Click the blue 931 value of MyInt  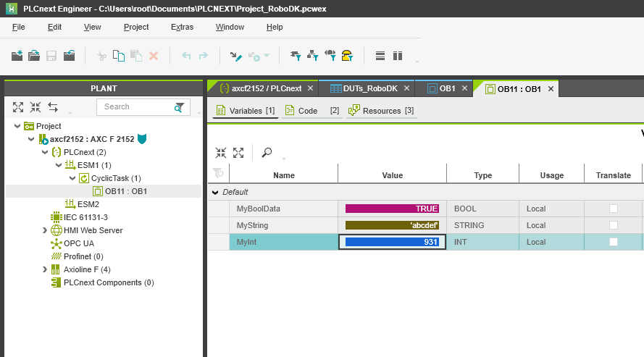pyautogui.click(x=392, y=242)
